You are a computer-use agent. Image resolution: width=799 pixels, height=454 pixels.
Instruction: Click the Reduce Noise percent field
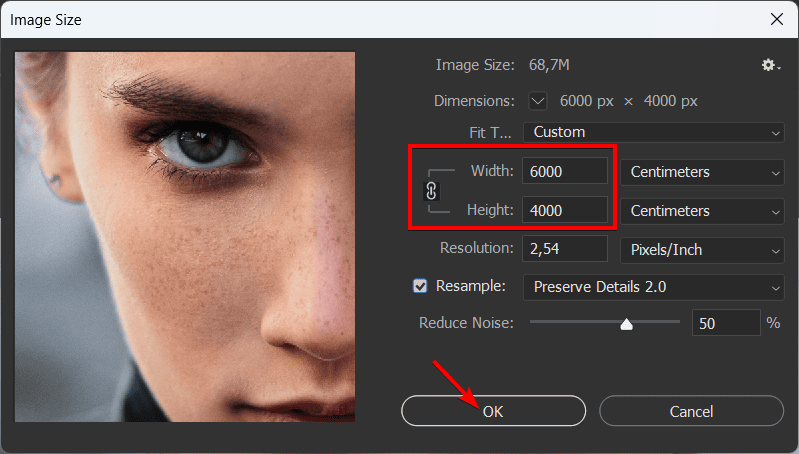pos(724,323)
